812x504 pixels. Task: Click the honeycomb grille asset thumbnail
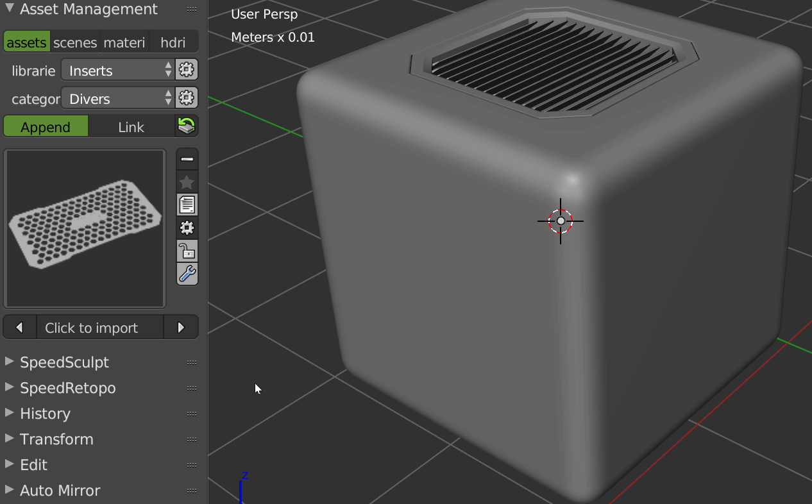click(85, 228)
